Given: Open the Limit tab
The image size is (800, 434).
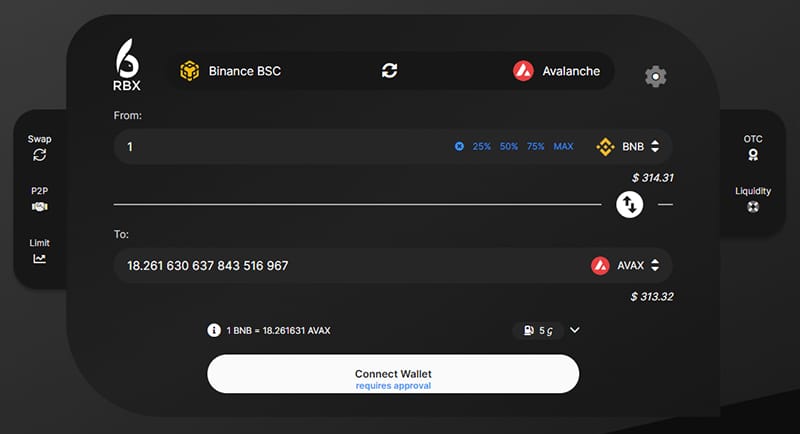Looking at the screenshot, I should [x=39, y=251].
